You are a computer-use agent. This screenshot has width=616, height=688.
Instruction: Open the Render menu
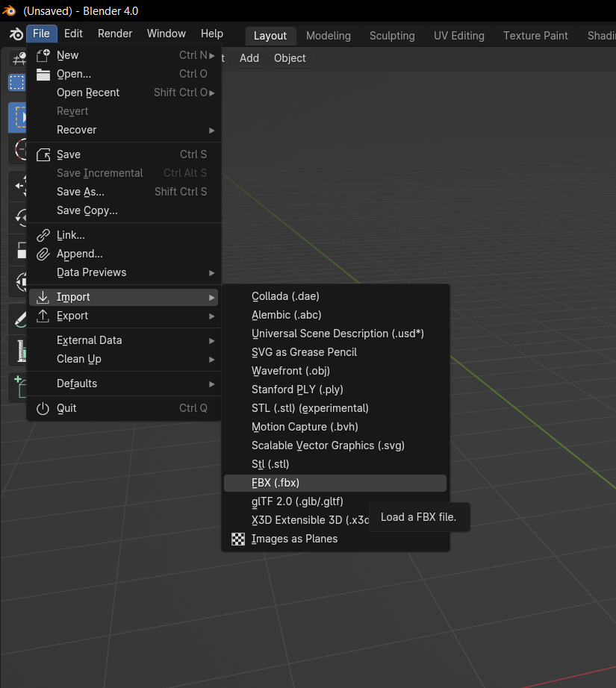click(x=115, y=34)
